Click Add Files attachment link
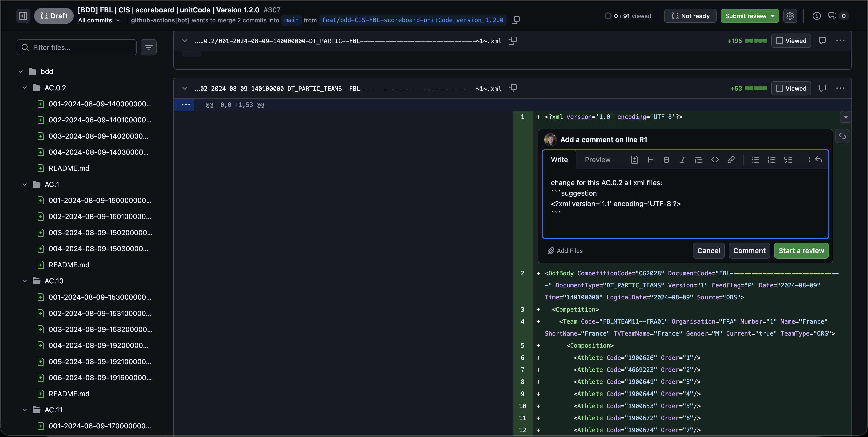This screenshot has height=437, width=868. [565, 251]
